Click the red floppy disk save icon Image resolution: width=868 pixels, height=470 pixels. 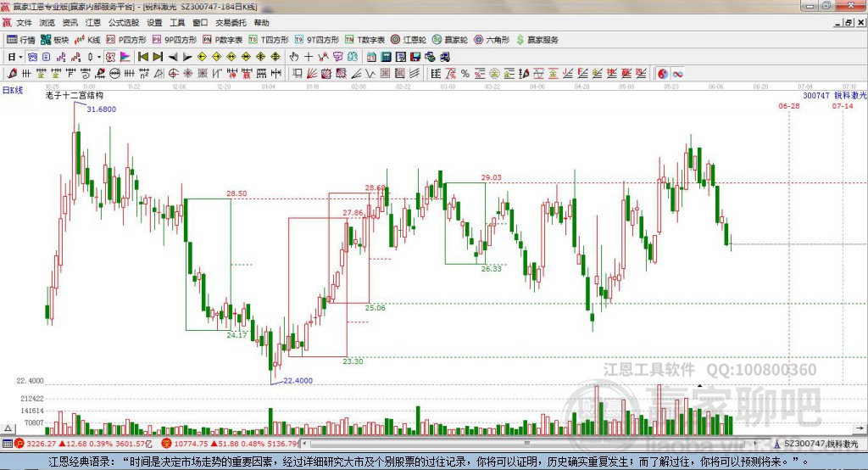(x=415, y=57)
